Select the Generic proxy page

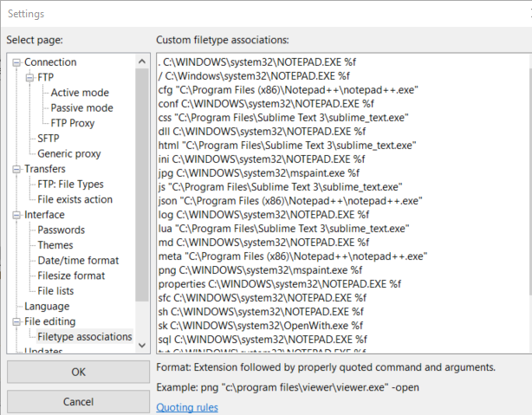point(68,153)
